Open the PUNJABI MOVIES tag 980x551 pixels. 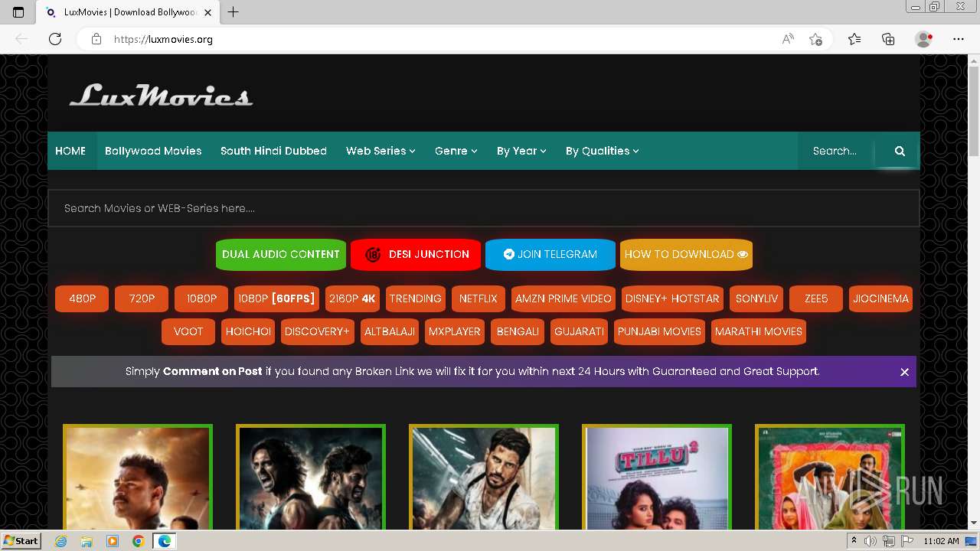[x=659, y=331]
